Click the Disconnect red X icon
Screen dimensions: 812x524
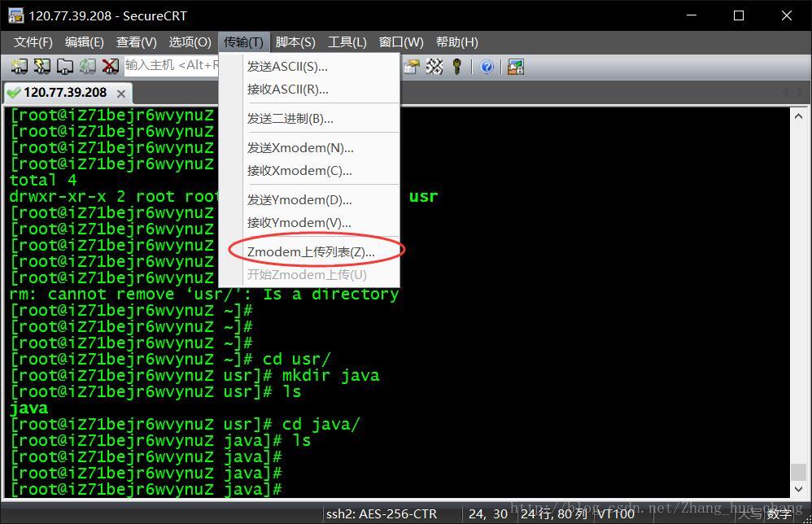pyautogui.click(x=110, y=66)
